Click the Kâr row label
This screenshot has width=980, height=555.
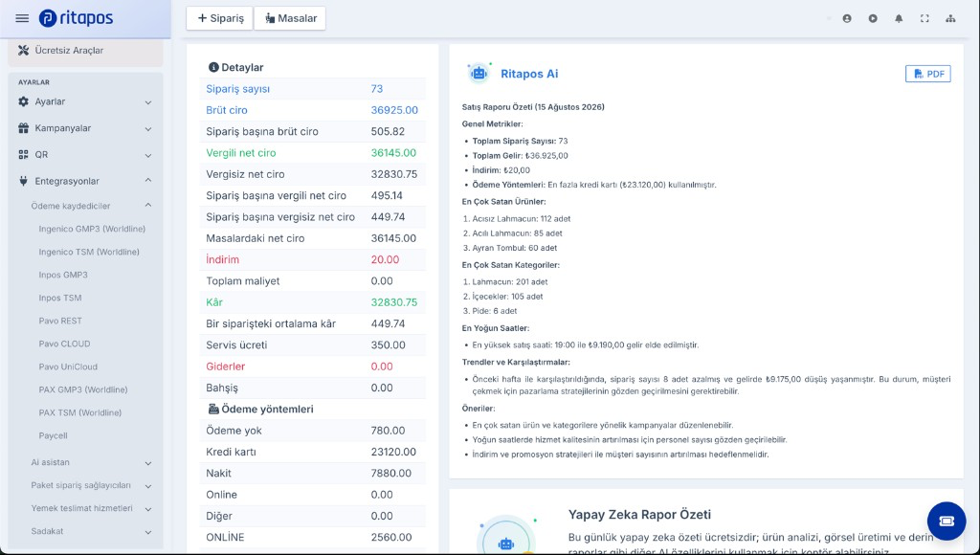[214, 301]
